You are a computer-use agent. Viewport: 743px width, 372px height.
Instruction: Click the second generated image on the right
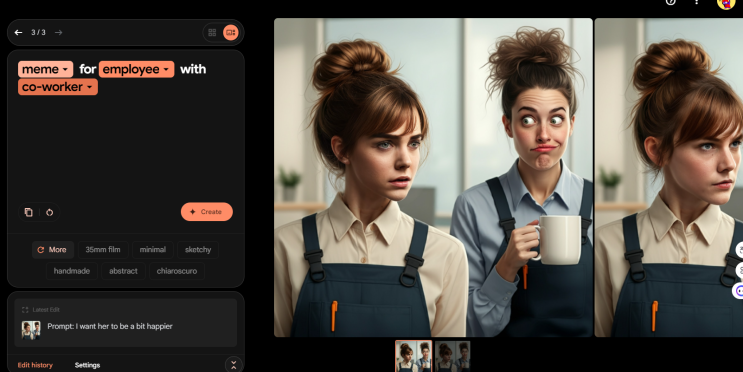point(669,177)
